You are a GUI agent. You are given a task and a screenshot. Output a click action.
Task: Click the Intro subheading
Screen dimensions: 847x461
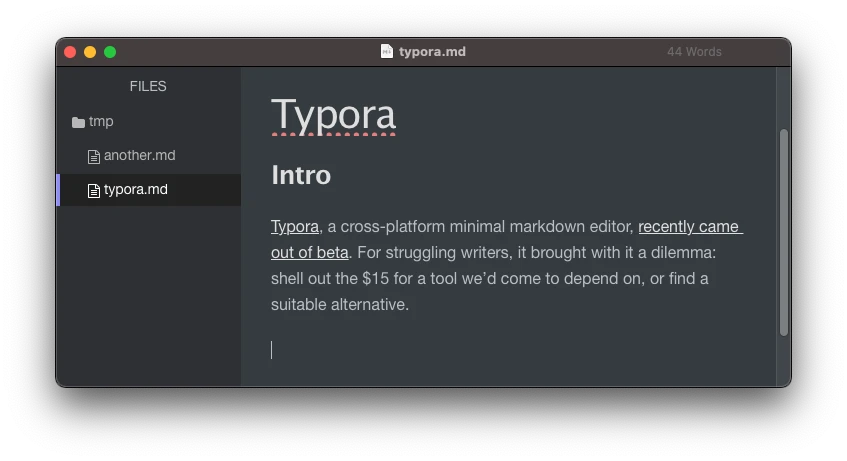click(301, 175)
